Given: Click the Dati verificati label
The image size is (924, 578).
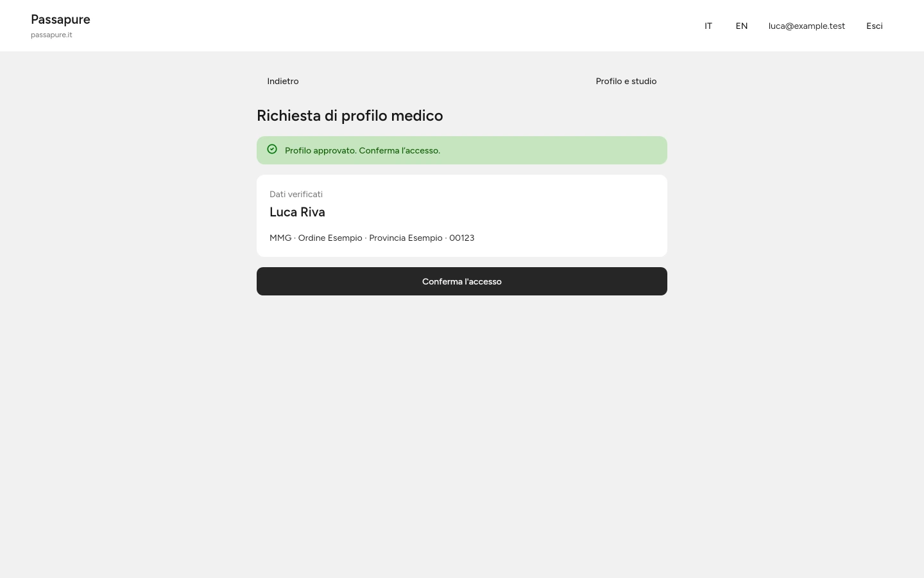Looking at the screenshot, I should (x=296, y=194).
